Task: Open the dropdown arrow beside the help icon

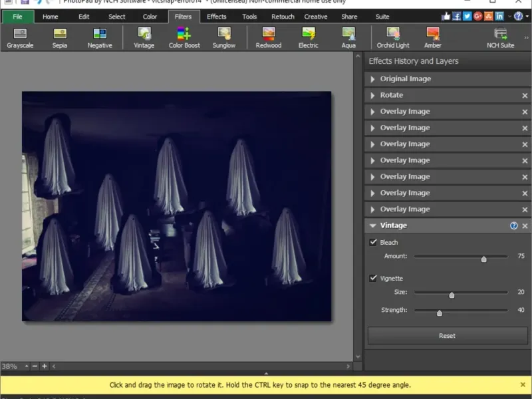Action: [x=527, y=16]
